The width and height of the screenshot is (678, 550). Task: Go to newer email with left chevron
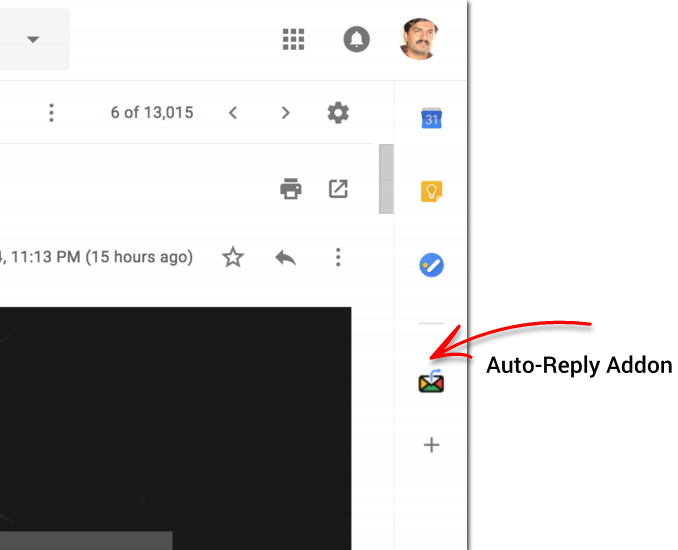pos(233,113)
